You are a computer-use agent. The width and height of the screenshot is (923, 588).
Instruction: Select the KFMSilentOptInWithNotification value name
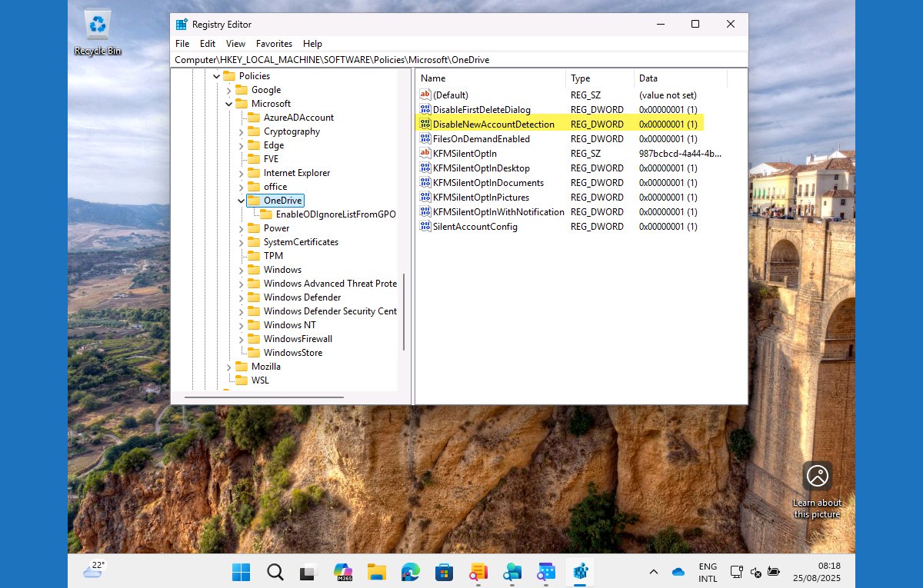tap(498, 212)
